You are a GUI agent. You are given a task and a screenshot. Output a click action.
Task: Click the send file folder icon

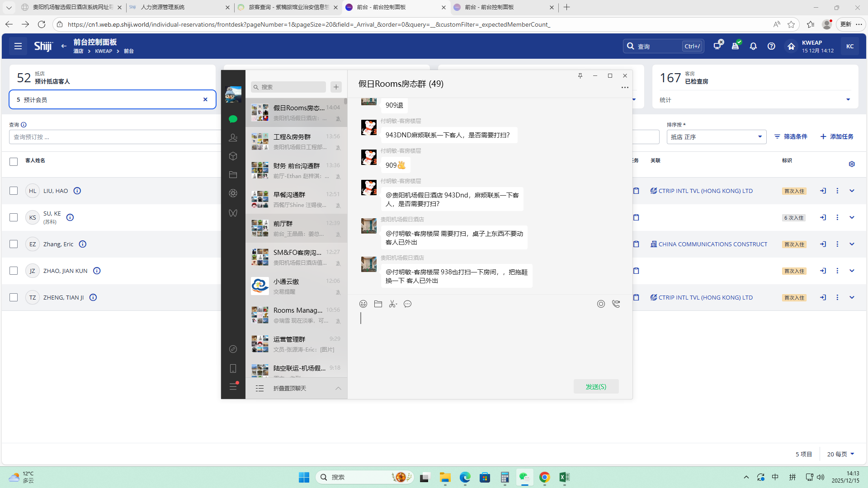tap(378, 304)
